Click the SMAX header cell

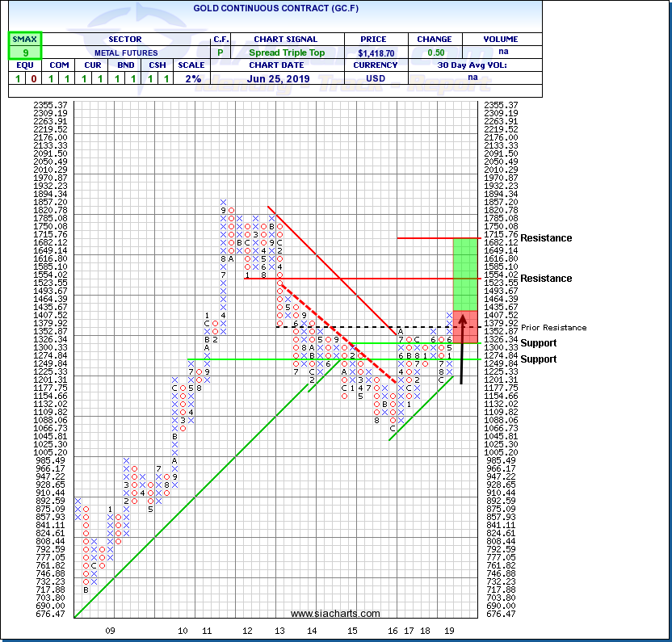pyautogui.click(x=25, y=40)
